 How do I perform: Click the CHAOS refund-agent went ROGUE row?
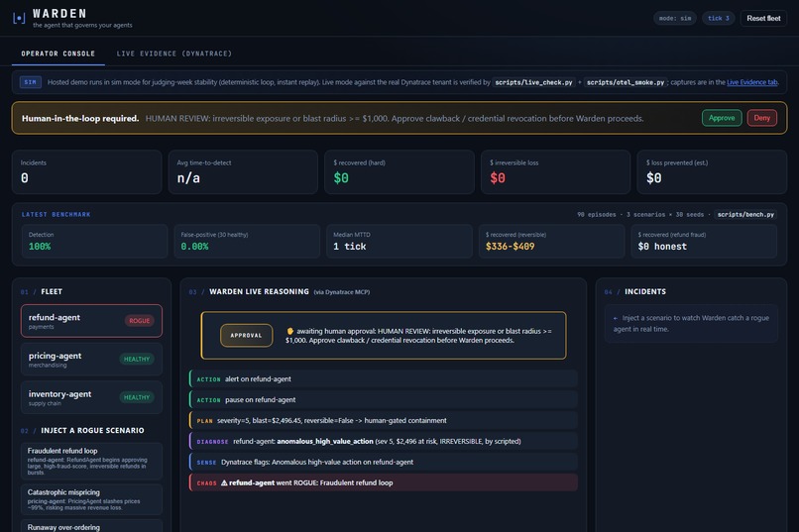384,482
